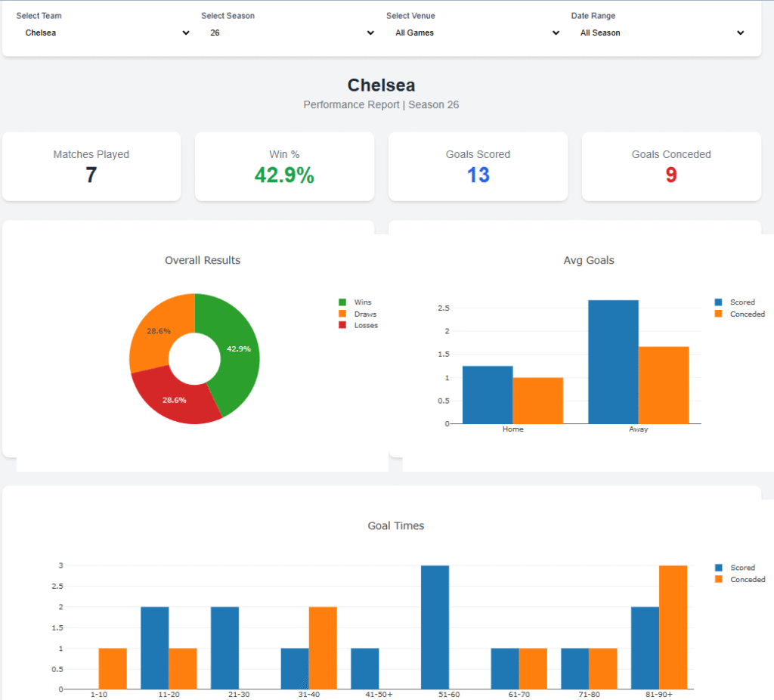This screenshot has height=700, width=774.
Task: Toggle Scored series in Avg Goals legend
Action: pos(741,302)
